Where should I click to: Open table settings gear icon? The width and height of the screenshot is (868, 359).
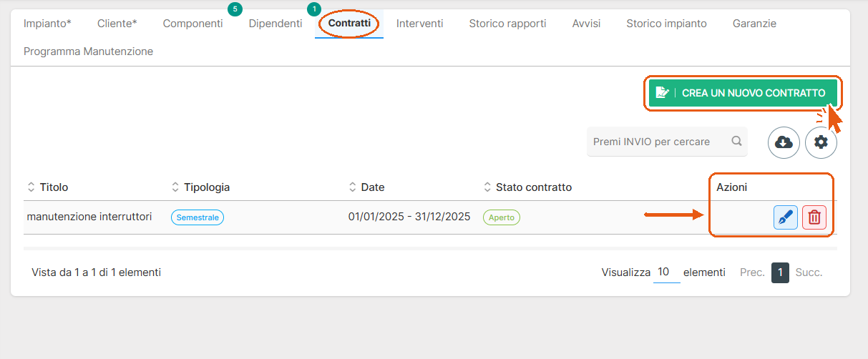point(821,142)
